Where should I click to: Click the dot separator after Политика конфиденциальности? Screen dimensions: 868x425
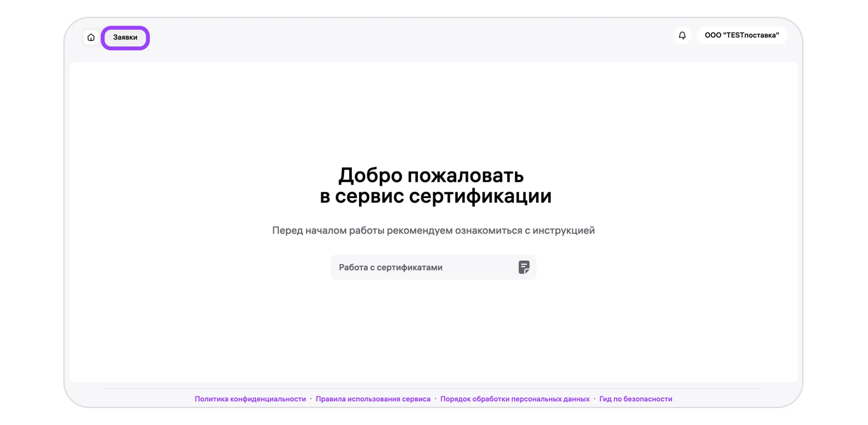pos(311,399)
